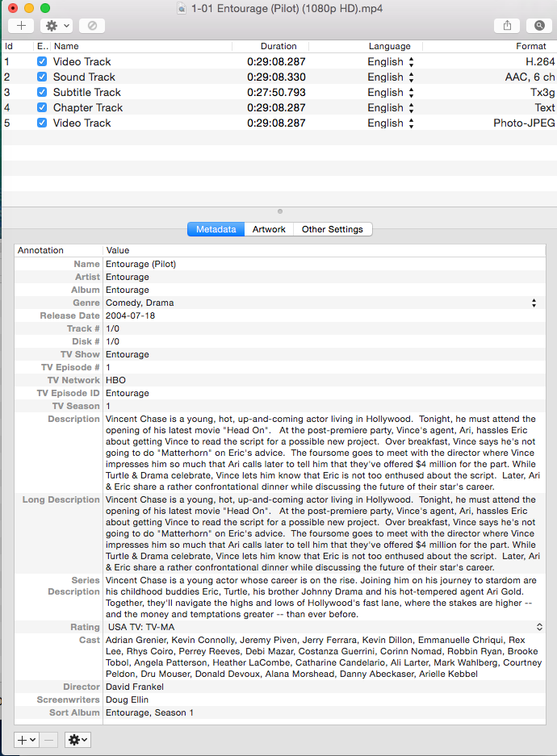Click the window title 1-01 Entourage (Pilot)
The height and width of the screenshot is (756, 557).
287,8
